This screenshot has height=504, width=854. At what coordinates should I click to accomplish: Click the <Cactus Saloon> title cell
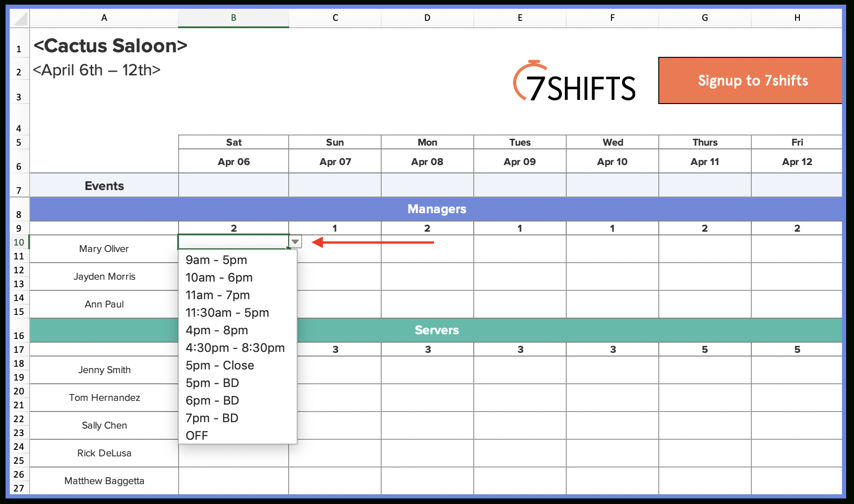click(111, 46)
